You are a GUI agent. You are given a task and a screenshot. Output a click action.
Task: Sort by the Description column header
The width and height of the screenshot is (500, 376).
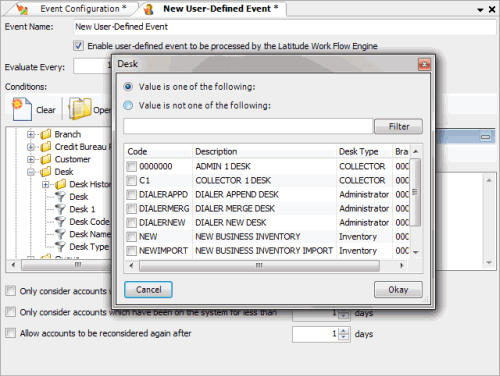[264, 151]
